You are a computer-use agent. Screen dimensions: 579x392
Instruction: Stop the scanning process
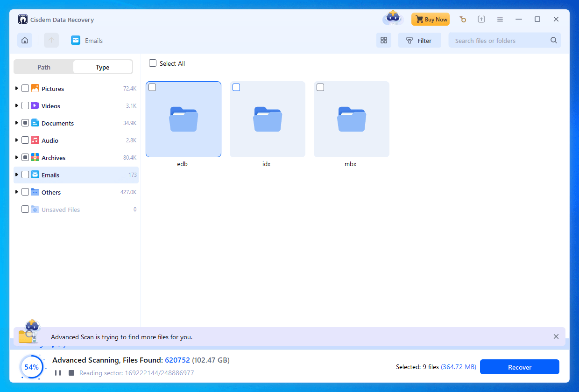(x=71, y=373)
